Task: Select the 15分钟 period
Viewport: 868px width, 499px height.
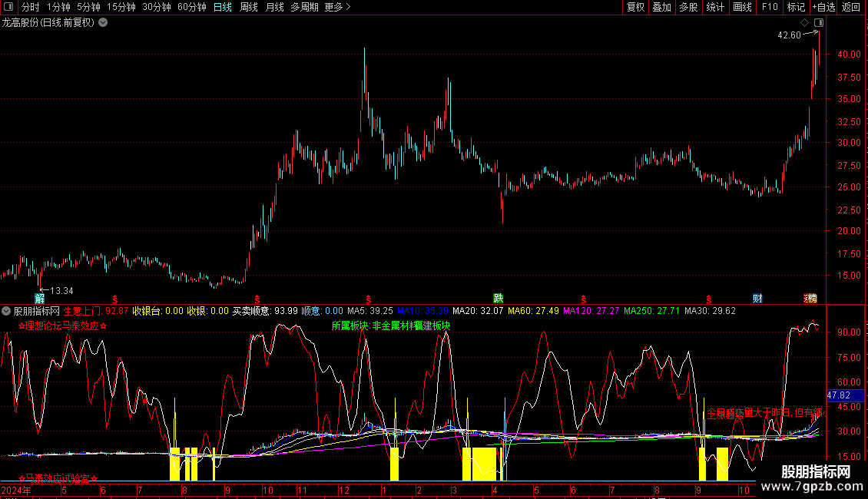Action: click(x=121, y=7)
